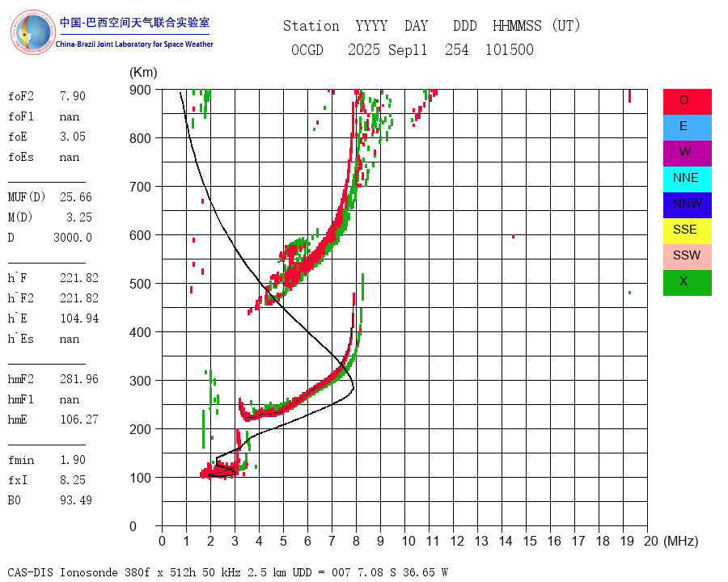
Task: Click the fmin value 1.90
Action: click(x=73, y=460)
